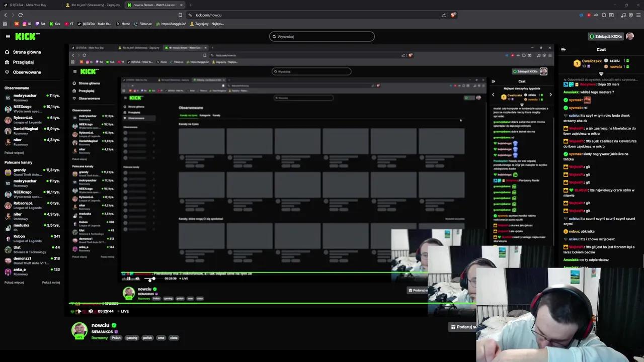The height and width of the screenshot is (362, 644).
Task: Open nowciu streamer avatar
Action: [x=79, y=330]
